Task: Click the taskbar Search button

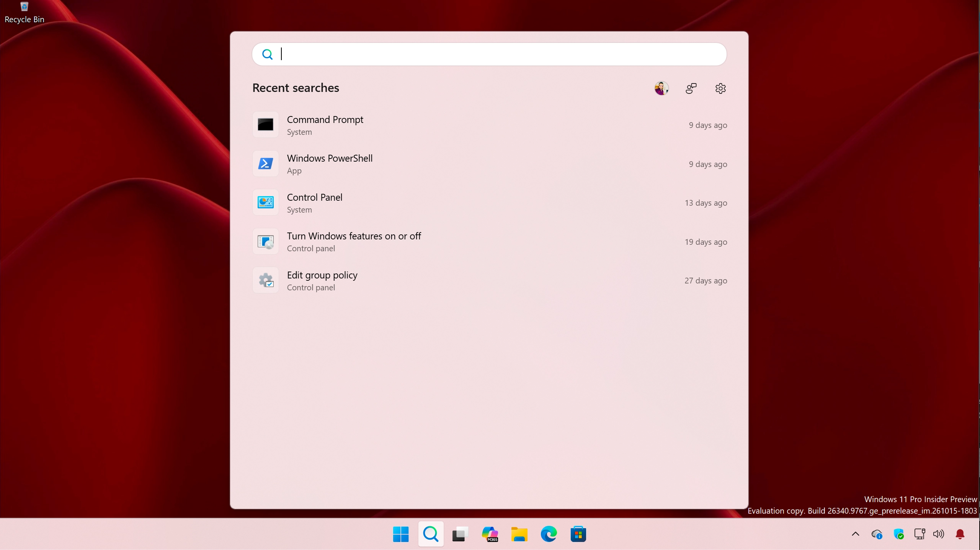Action: [x=431, y=534]
